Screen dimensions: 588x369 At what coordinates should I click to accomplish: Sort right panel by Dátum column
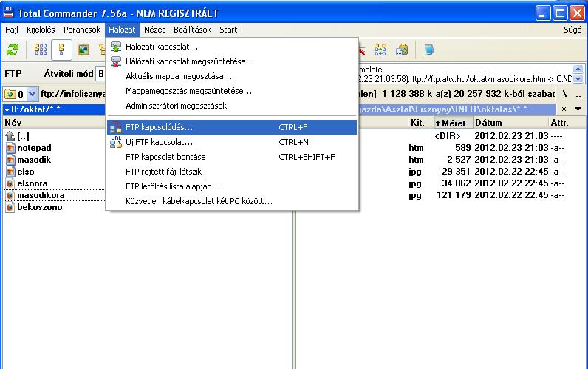510,123
